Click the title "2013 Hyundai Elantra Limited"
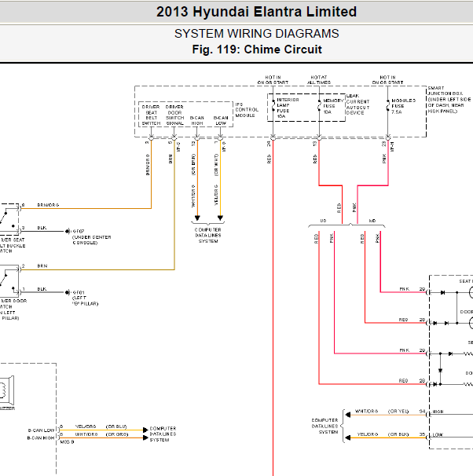Screen dimensions: 473x476 (x=256, y=12)
